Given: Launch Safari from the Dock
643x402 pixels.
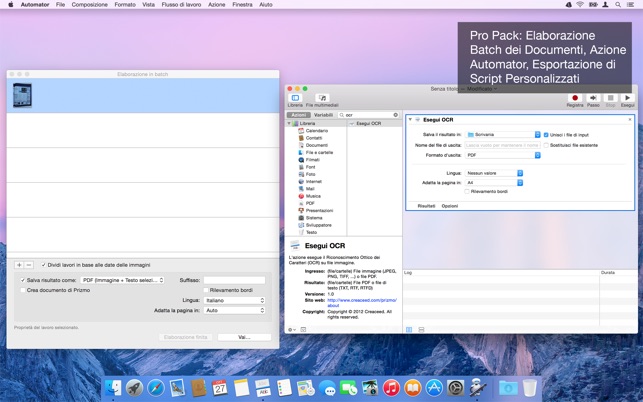Looking at the screenshot, I should coord(156,388).
